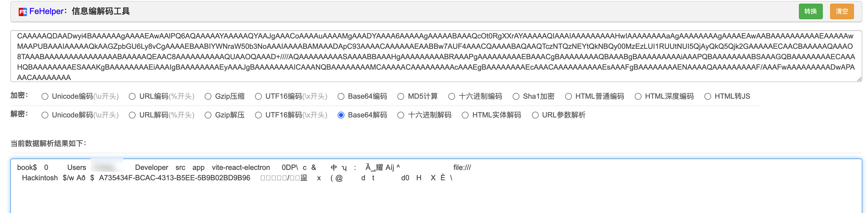This screenshot has width=868, height=213.
Task: Choose UTF16解码 radio button
Action: (x=258, y=115)
